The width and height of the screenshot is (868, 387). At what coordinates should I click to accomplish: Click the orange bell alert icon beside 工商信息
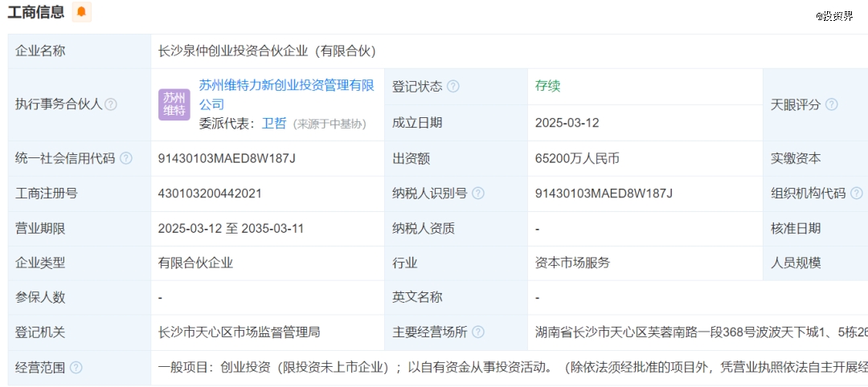pos(81,11)
